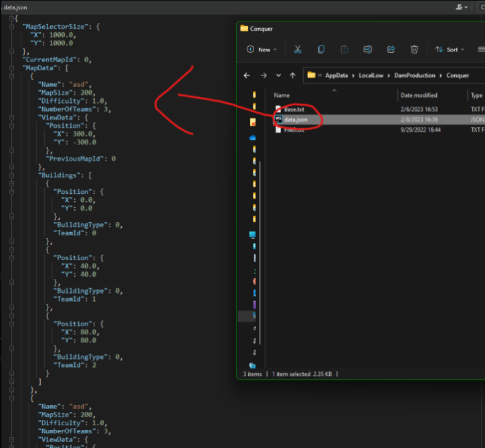Screen dimensions: 485x448
Task: Collapse the Position block with X 40.0
Action: 12,258
